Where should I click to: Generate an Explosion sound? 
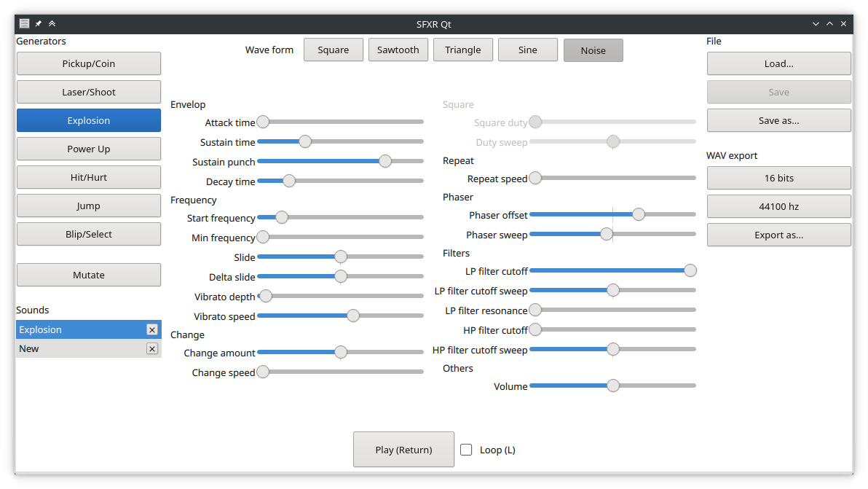point(89,120)
